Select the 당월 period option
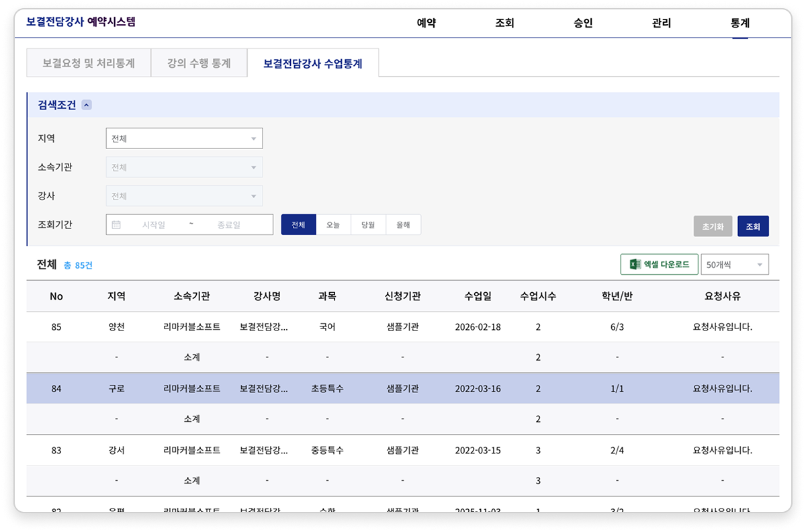This screenshot has width=806, height=532. (368, 225)
